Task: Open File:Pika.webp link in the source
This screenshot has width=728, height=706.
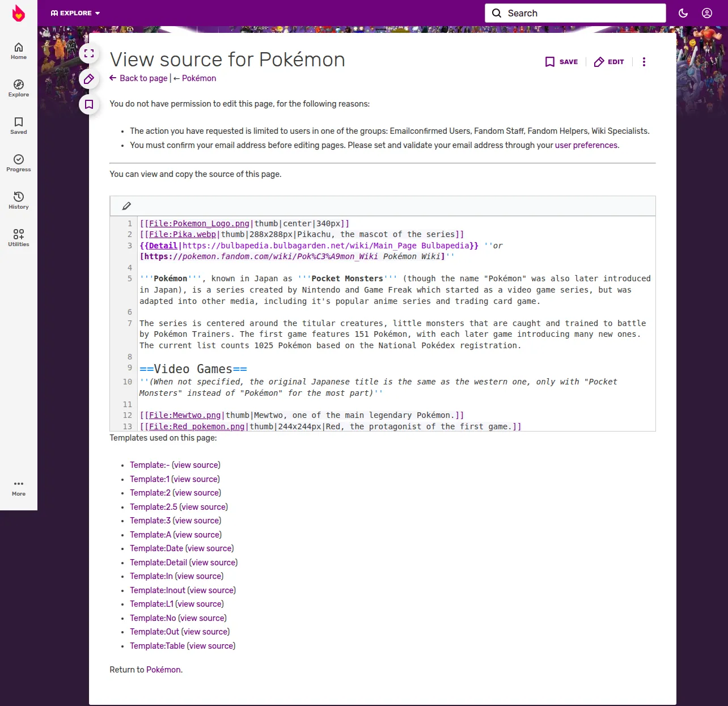Action: (x=183, y=234)
